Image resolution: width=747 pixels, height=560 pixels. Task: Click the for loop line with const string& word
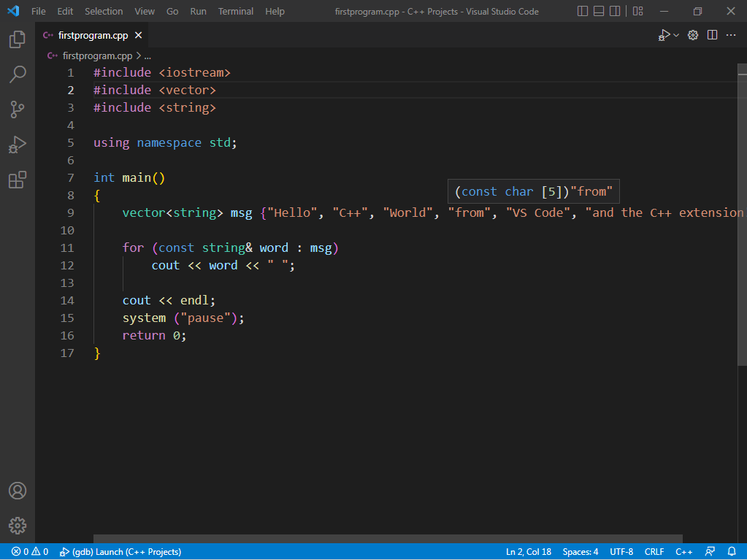[x=231, y=248]
